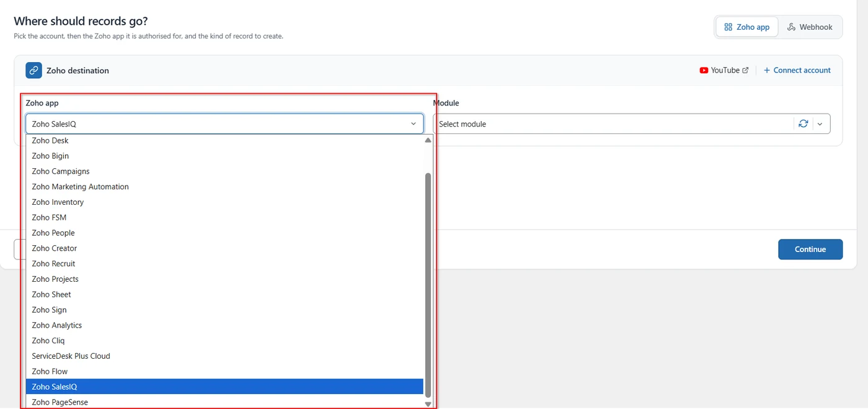The width and height of the screenshot is (868, 409).
Task: Click the Zoho app combo box showing Zoho SalesIQ
Action: (224, 124)
